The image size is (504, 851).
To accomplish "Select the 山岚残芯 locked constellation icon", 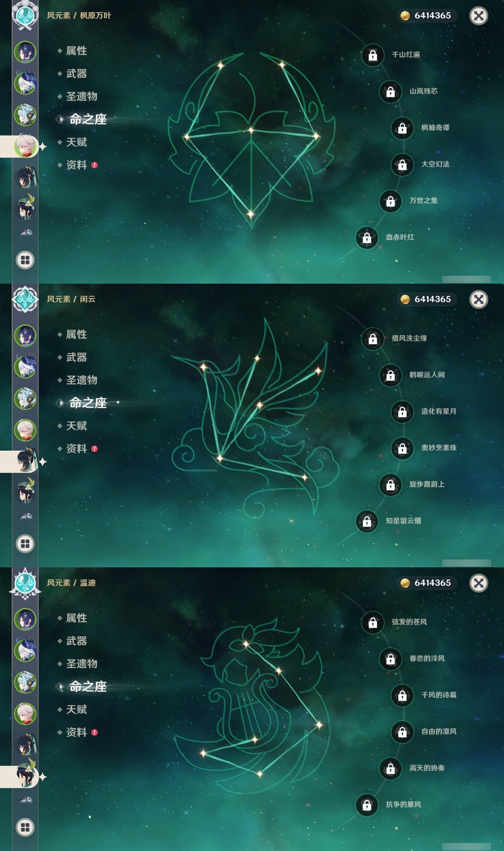I will (x=390, y=91).
